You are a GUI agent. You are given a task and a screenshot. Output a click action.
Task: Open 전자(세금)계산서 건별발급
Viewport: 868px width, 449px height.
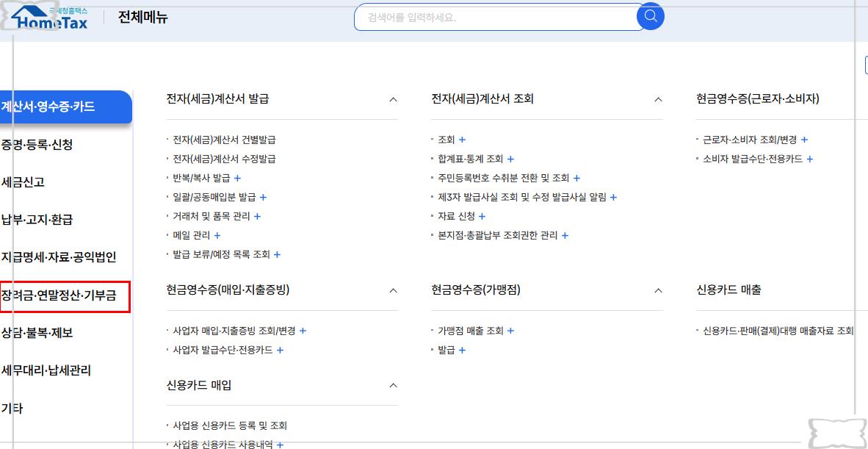pyautogui.click(x=223, y=139)
